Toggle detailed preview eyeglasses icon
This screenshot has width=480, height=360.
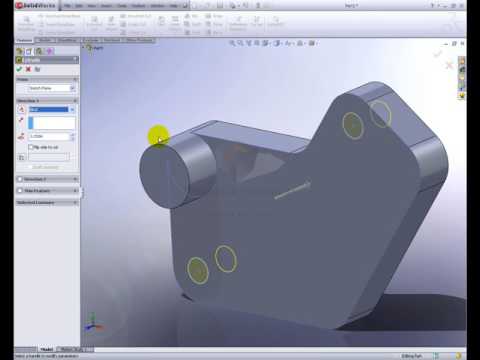click(x=37, y=69)
